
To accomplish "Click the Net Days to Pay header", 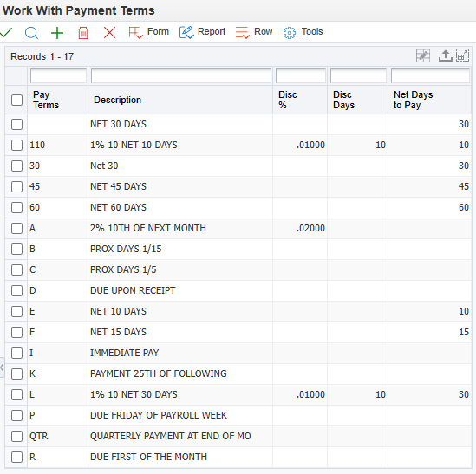I will tap(414, 100).
